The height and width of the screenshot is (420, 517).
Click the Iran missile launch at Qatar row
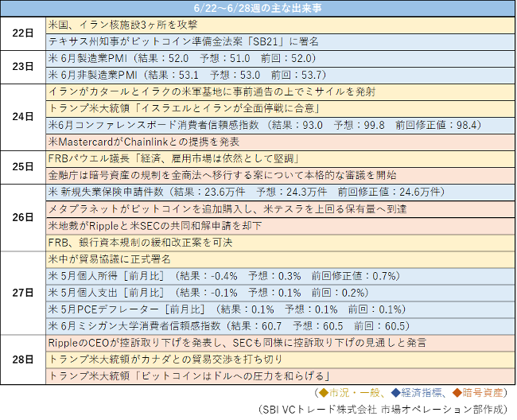pyautogui.click(x=280, y=92)
